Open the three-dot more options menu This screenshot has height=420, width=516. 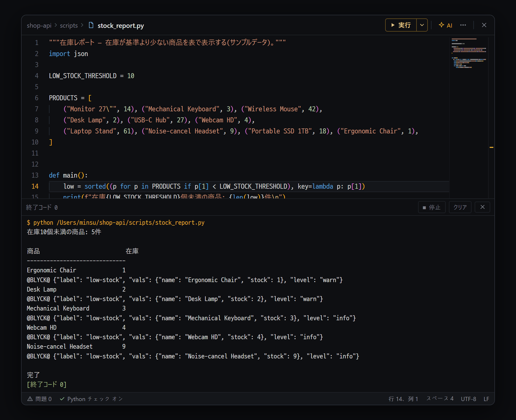click(x=463, y=25)
